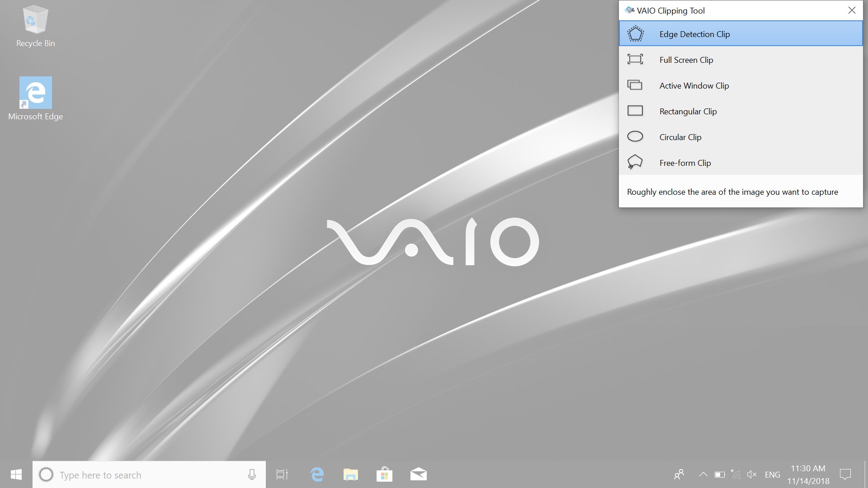Click the Type here to search box
Screen dimensions: 868x488
(145, 475)
